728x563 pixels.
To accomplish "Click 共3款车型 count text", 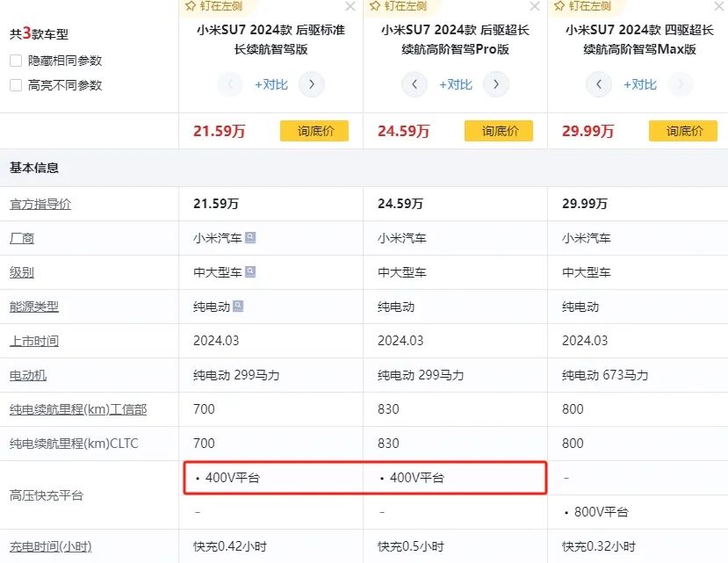I will 39,33.
